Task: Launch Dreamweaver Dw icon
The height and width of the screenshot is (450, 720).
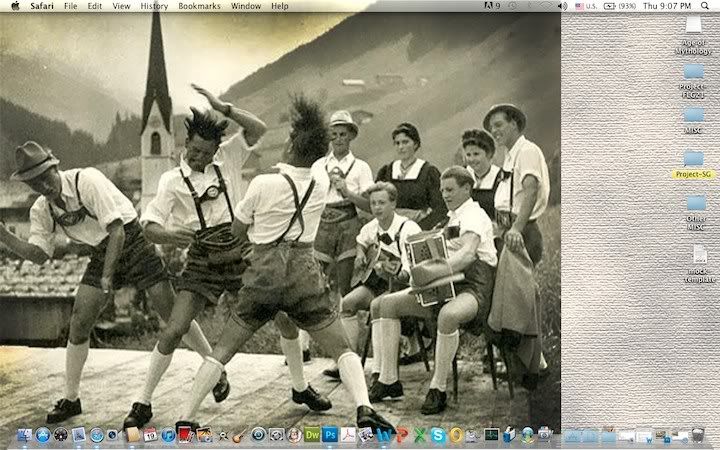Action: [x=312, y=434]
